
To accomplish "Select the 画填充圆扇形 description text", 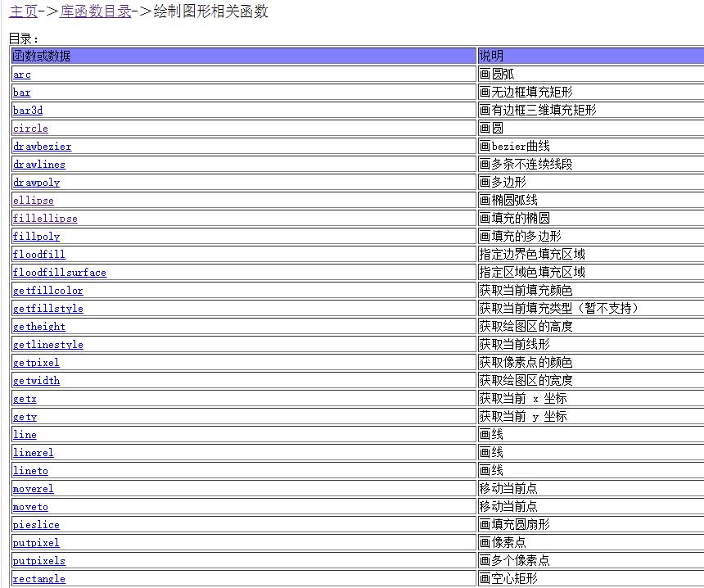I will [x=515, y=524].
